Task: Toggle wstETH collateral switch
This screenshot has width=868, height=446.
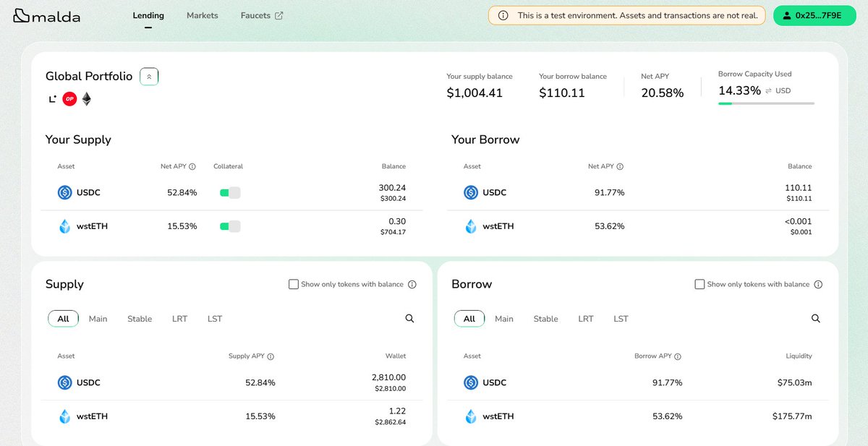Action: [230, 226]
